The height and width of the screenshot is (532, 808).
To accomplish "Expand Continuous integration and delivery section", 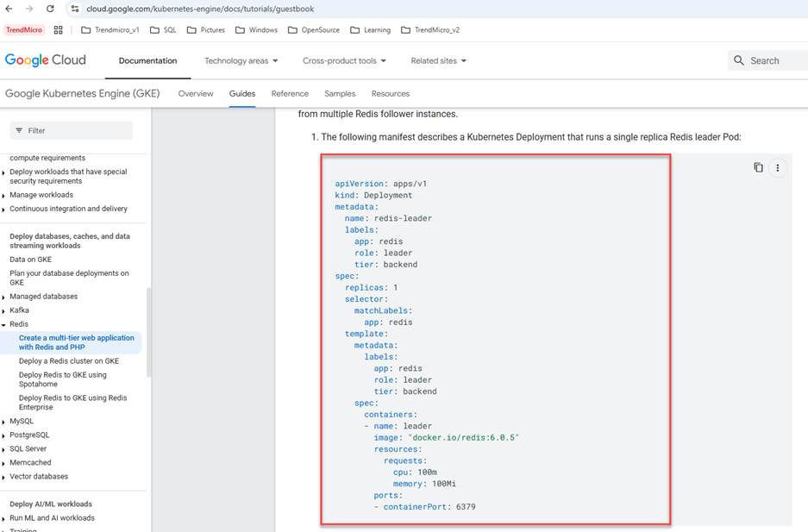I will point(68,209).
